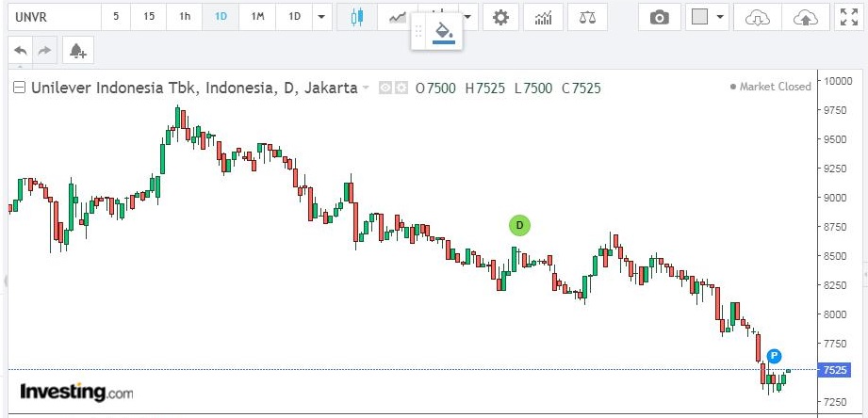Open the chart style dropdown arrow
The width and height of the screenshot is (868, 418).
click(x=469, y=17)
